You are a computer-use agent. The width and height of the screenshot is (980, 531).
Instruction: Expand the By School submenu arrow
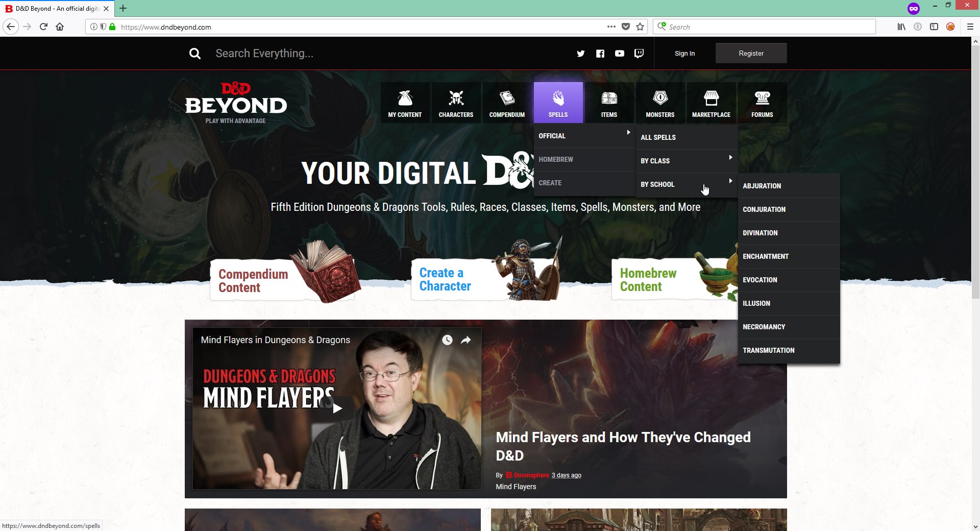point(730,181)
